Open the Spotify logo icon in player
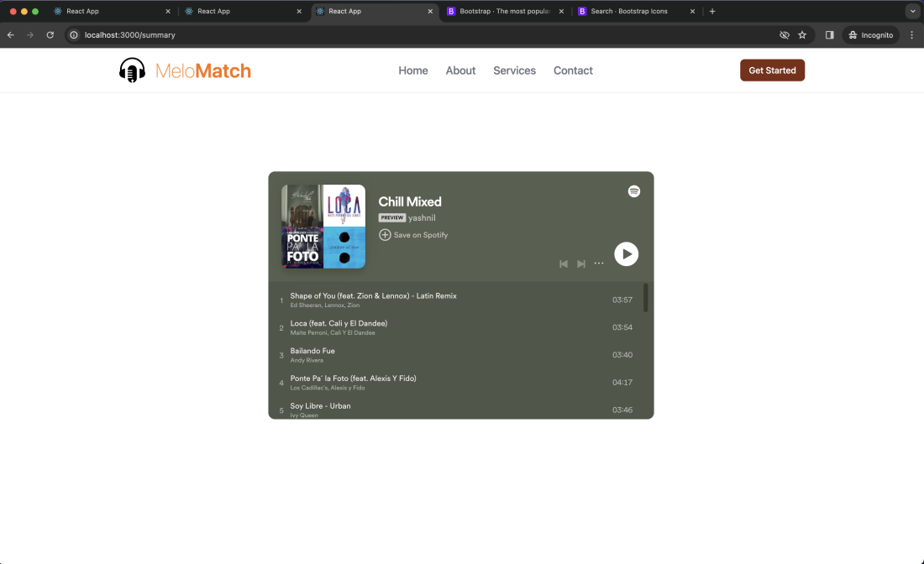Image resolution: width=924 pixels, height=564 pixels. (x=634, y=191)
